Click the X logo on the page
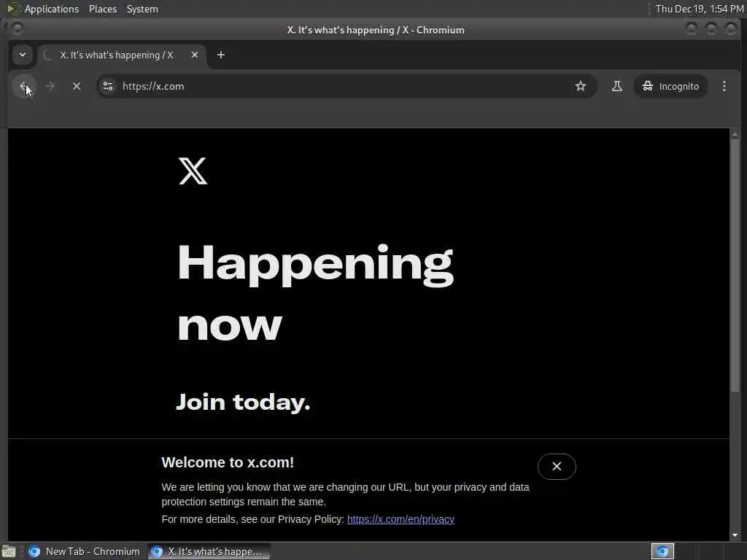Viewport: 747px width, 560px height. coord(193,171)
